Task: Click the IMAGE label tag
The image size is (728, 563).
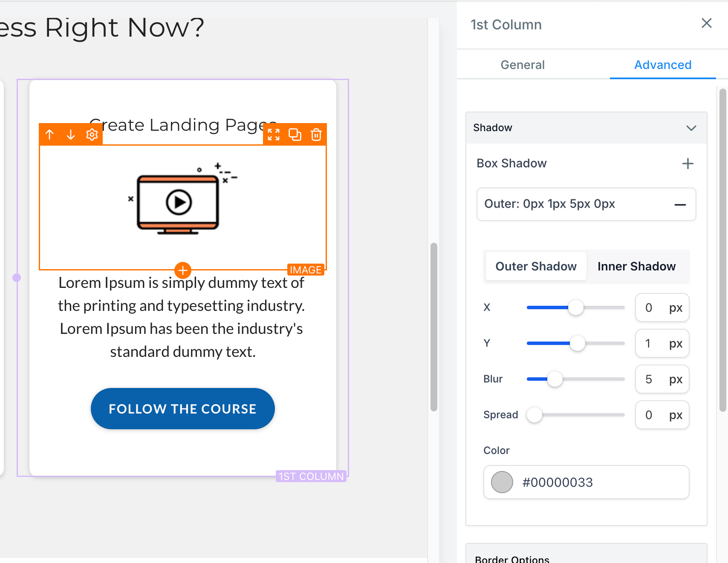Action: tap(306, 270)
